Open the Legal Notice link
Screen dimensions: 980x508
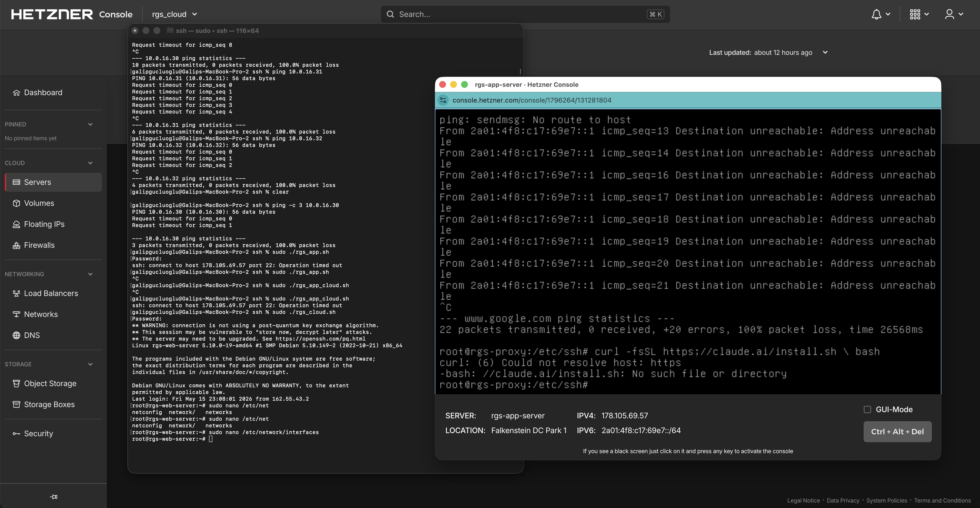(x=804, y=500)
